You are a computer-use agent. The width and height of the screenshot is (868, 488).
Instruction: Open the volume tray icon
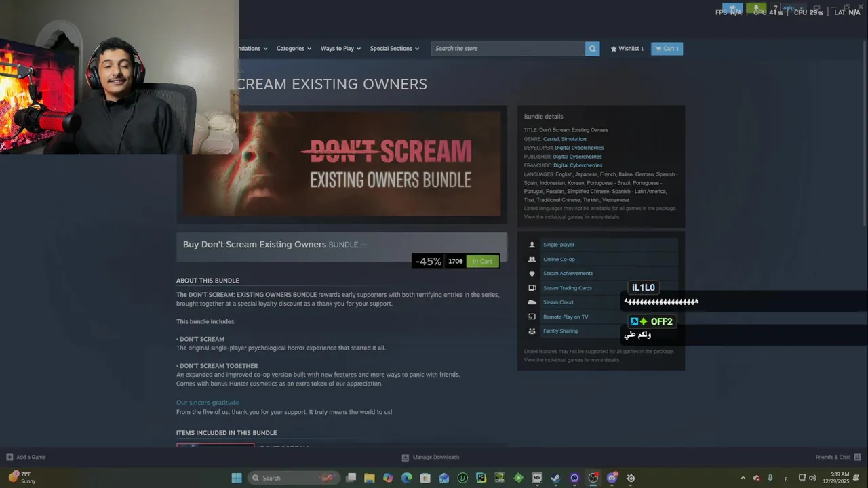tap(812, 478)
